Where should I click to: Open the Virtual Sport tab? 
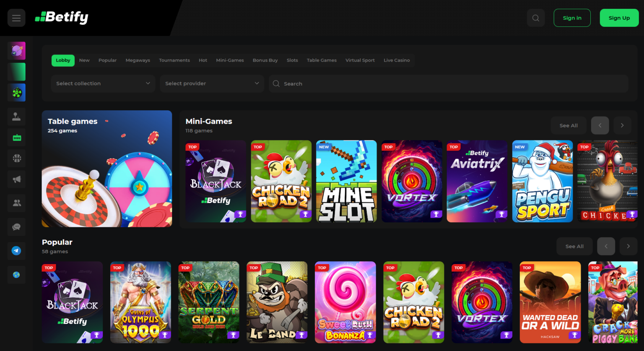[x=360, y=60]
